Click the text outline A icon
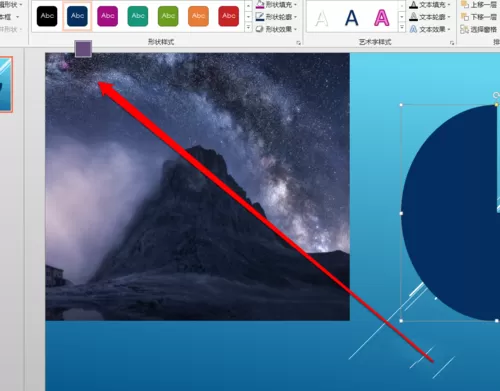Screen dimensions: 500x391 click(413, 17)
